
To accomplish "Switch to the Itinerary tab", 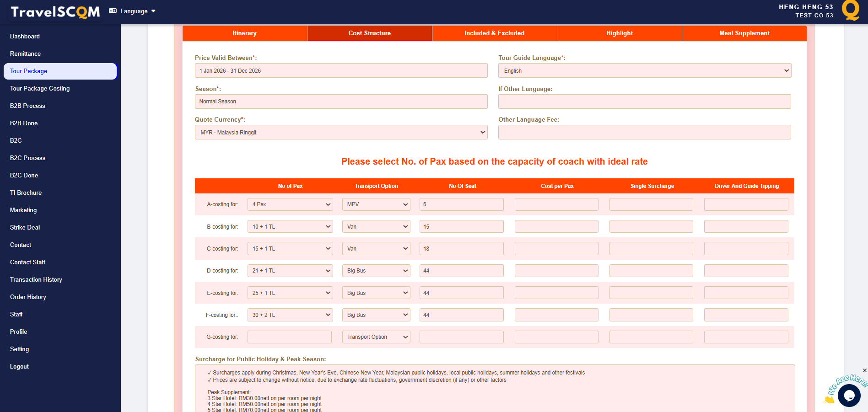I will (x=244, y=33).
